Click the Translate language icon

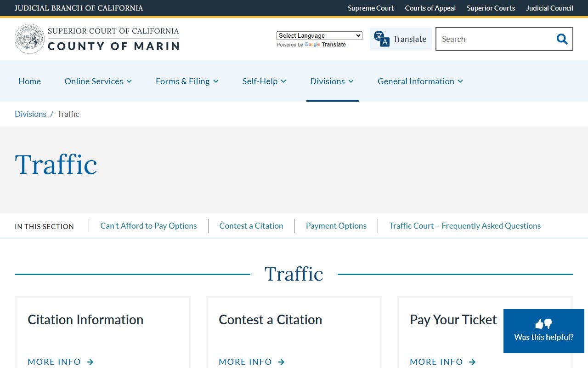tap(381, 39)
